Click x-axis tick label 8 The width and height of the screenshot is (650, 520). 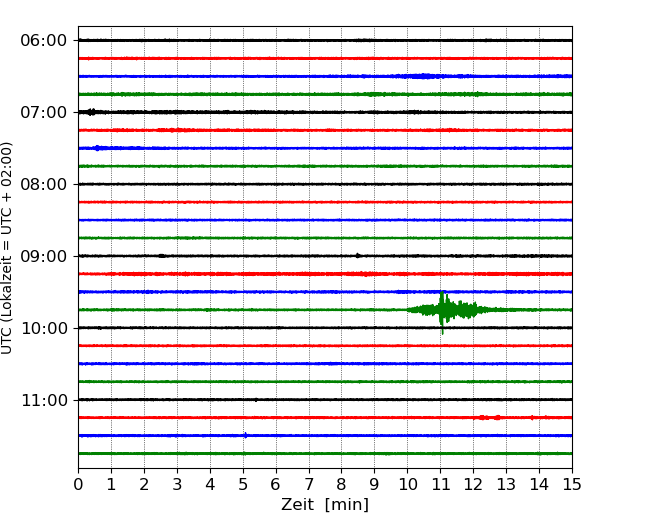click(x=342, y=484)
